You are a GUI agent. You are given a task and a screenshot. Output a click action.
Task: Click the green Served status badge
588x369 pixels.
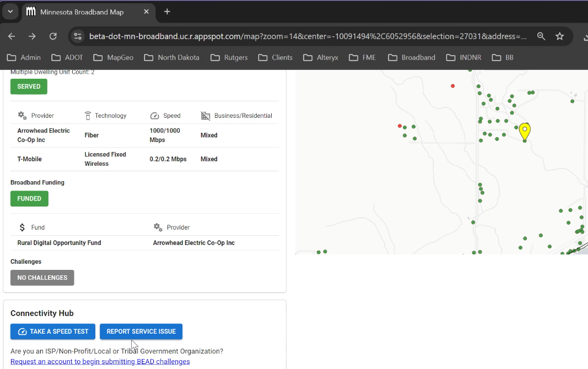[29, 86]
